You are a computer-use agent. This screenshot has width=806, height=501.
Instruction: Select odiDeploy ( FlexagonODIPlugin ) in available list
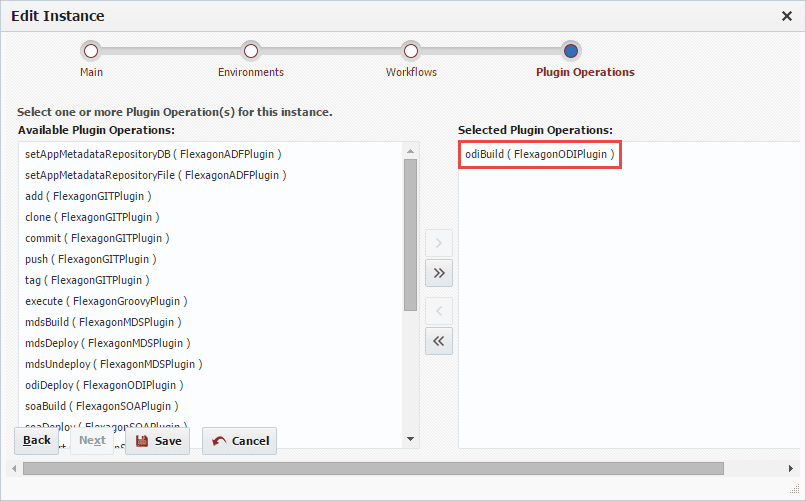pyautogui.click(x=104, y=385)
